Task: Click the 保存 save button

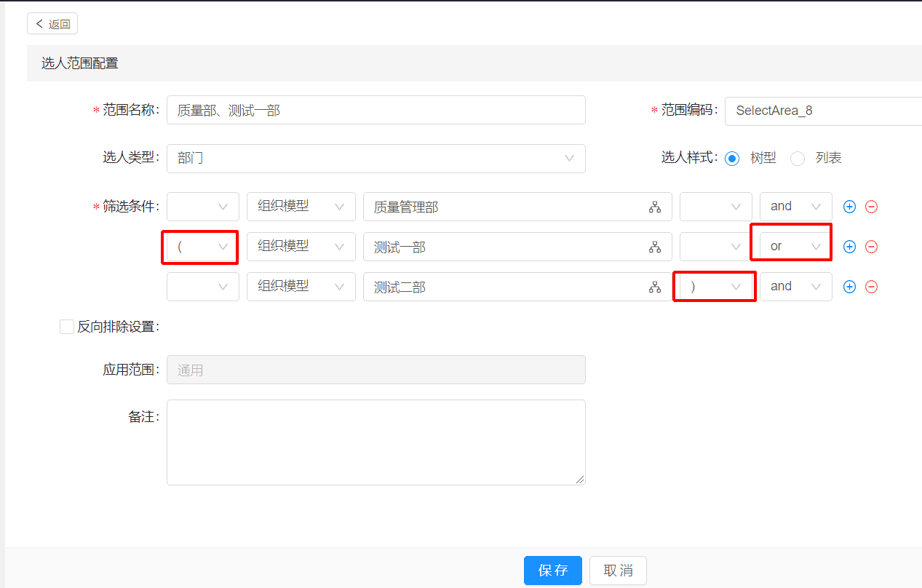Action: [553, 571]
